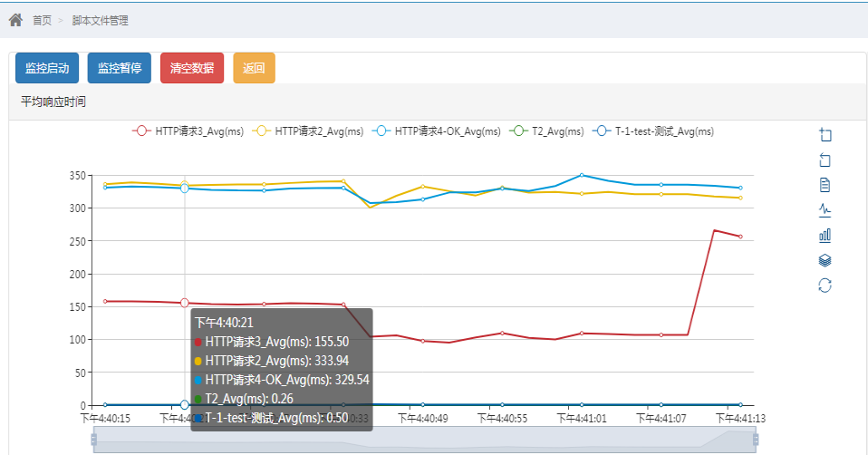Click HTTP请求3 peak point near 4:41:11
The image size is (868, 455).
pyautogui.click(x=714, y=230)
